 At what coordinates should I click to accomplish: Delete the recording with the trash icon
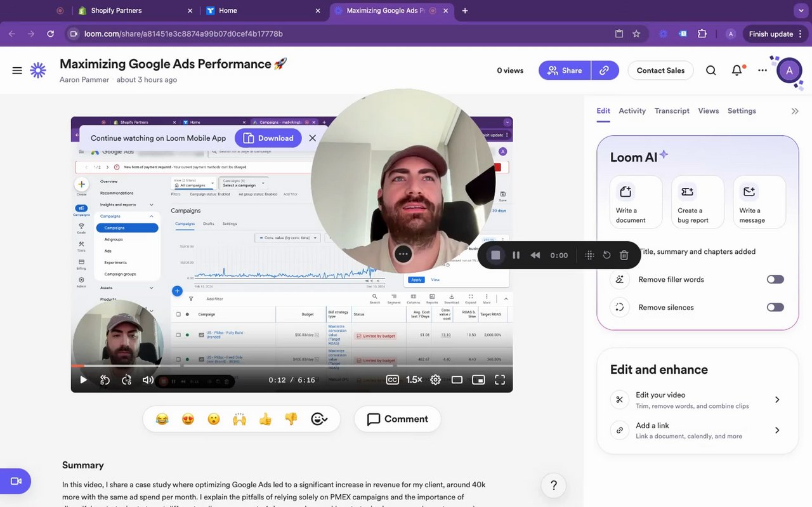624,255
